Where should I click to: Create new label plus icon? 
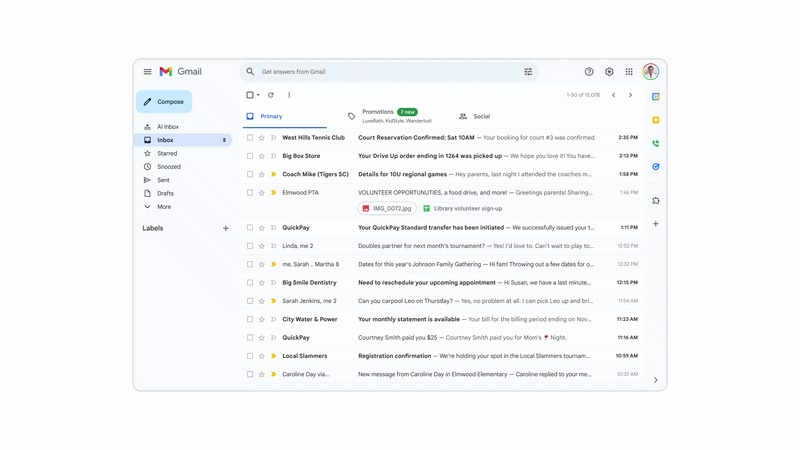(x=226, y=229)
